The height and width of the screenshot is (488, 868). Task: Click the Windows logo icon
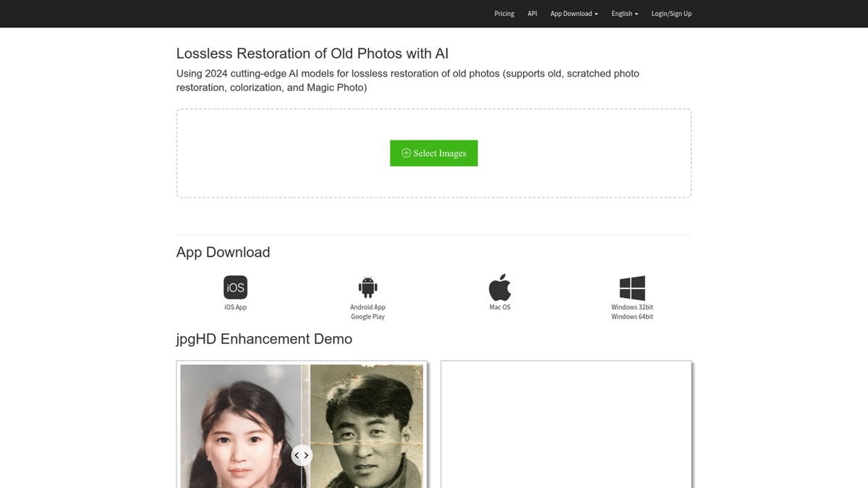tap(632, 288)
